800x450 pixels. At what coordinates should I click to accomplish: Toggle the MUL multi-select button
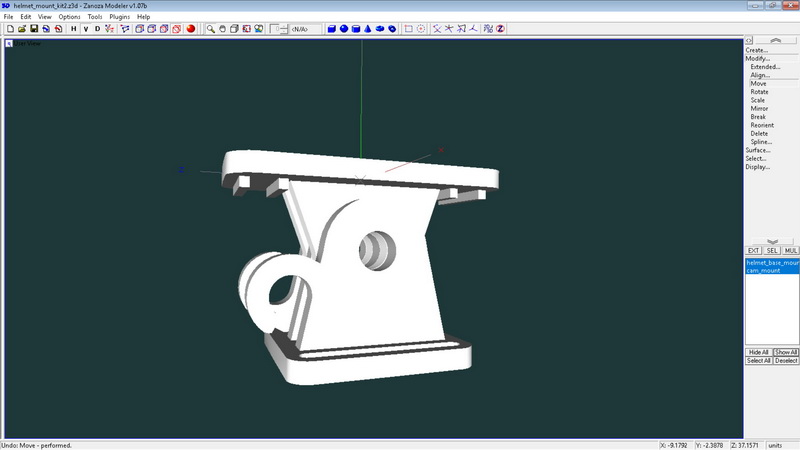790,250
